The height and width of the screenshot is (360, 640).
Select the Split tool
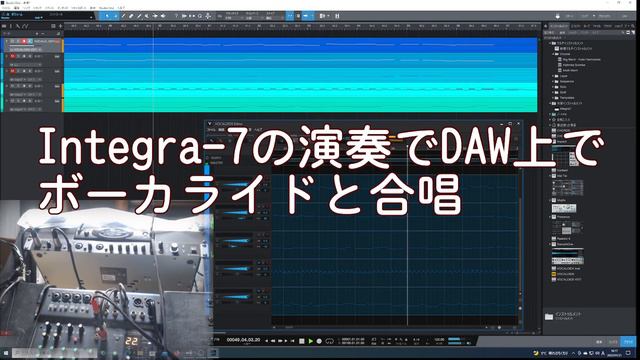pos(123,16)
